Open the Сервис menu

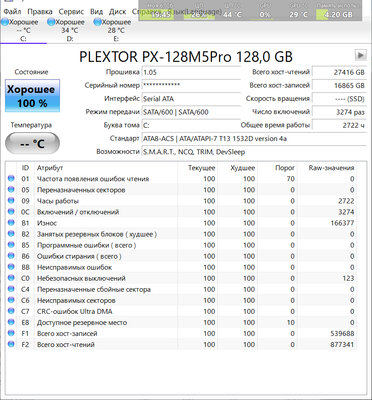[x=71, y=11]
